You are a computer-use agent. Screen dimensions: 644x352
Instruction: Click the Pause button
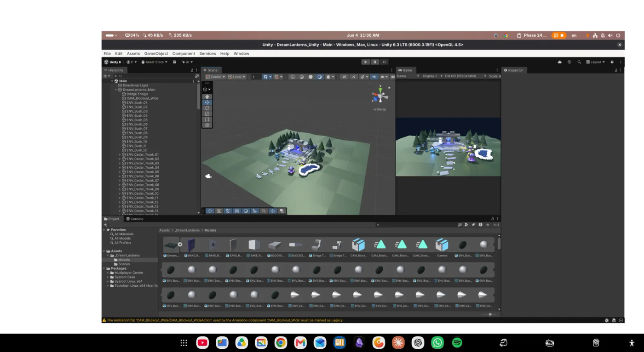coord(375,62)
